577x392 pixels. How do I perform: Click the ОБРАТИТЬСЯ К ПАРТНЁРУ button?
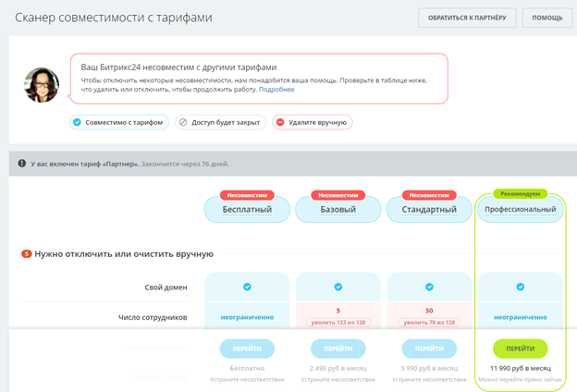467,18
